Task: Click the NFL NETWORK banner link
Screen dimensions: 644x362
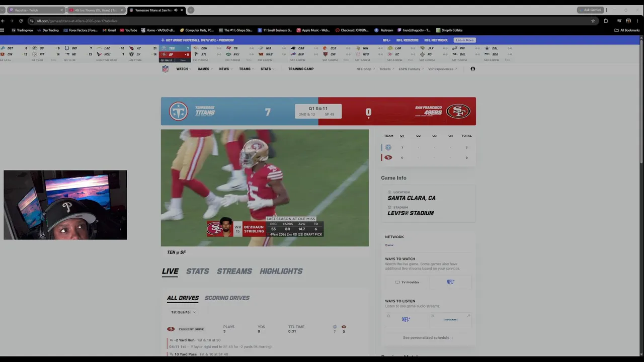Action: (x=436, y=40)
